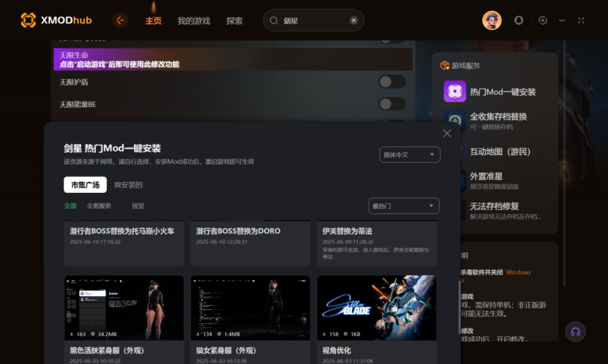The image size is (608, 364).
Task: Open the 简体中文 language dropdown
Action: point(410,154)
